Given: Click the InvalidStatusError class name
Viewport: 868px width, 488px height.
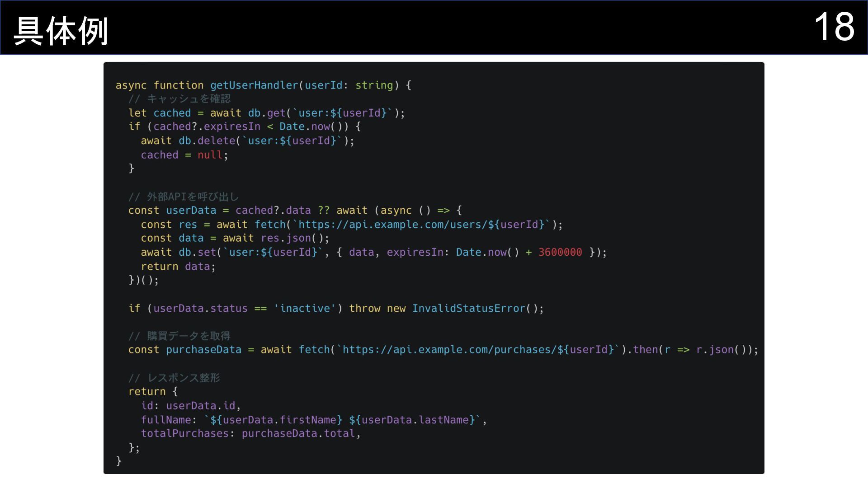Looking at the screenshot, I should click(x=468, y=309).
